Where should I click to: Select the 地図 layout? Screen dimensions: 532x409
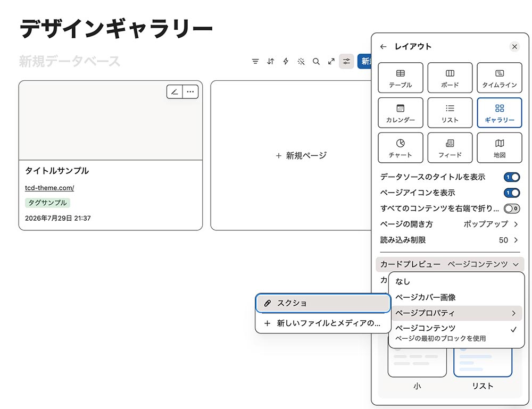[x=500, y=148]
